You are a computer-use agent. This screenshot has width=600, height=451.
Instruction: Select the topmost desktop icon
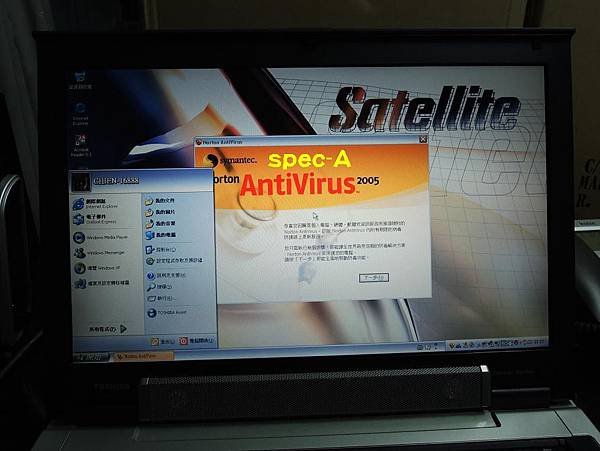click(x=80, y=80)
